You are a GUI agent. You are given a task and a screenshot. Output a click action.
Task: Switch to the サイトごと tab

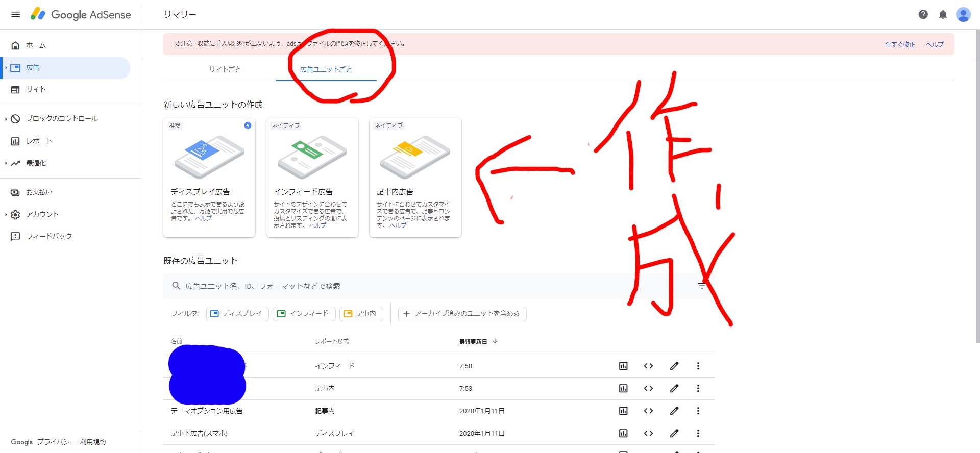point(225,69)
